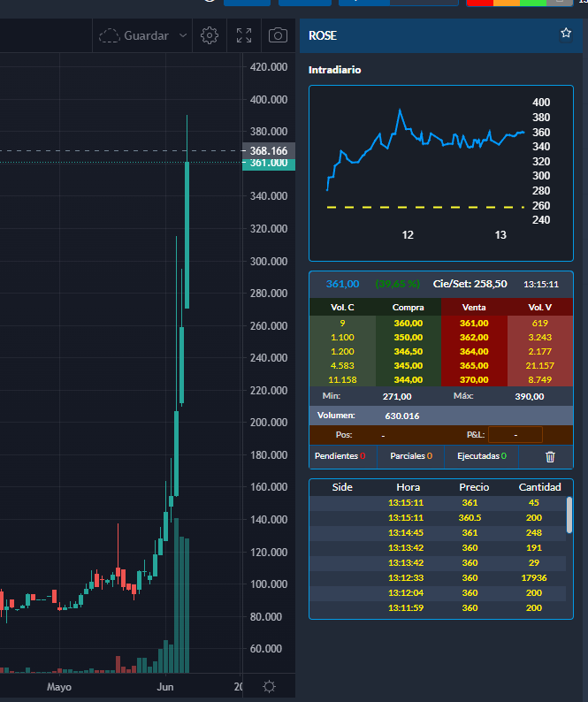Select best bid price 360,00
This screenshot has height=702, width=588.
click(x=408, y=323)
